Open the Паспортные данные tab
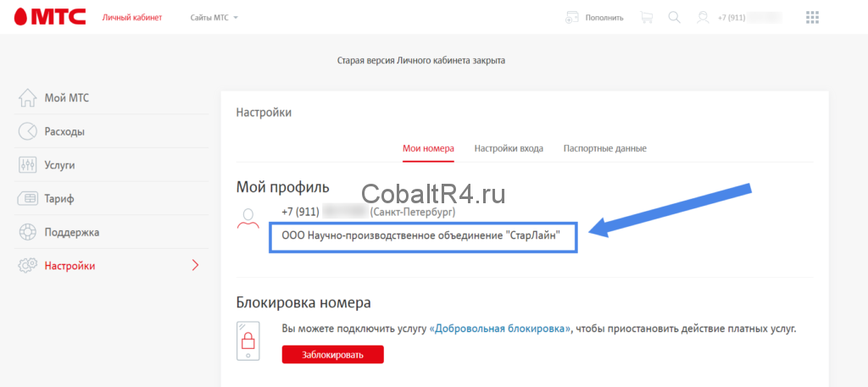 click(x=604, y=148)
